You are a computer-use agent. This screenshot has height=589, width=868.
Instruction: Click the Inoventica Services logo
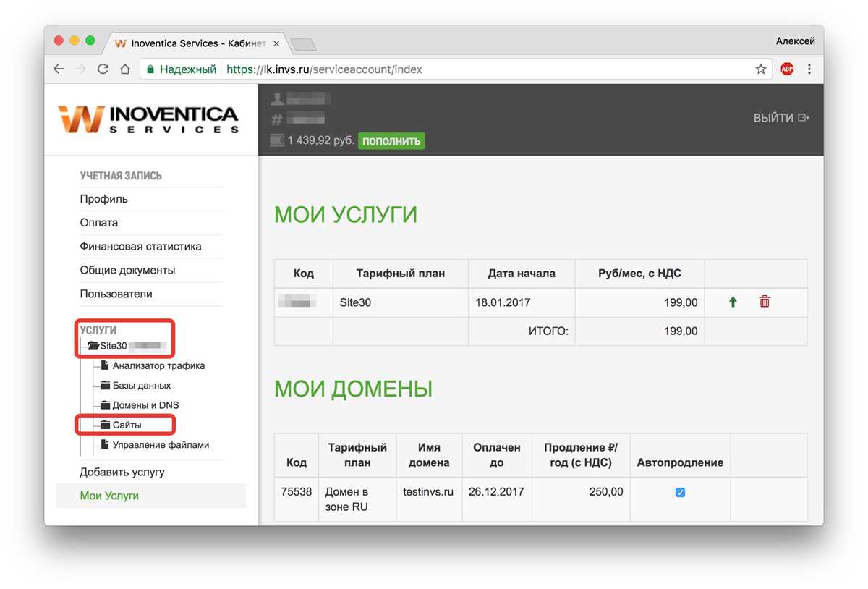pyautogui.click(x=149, y=119)
